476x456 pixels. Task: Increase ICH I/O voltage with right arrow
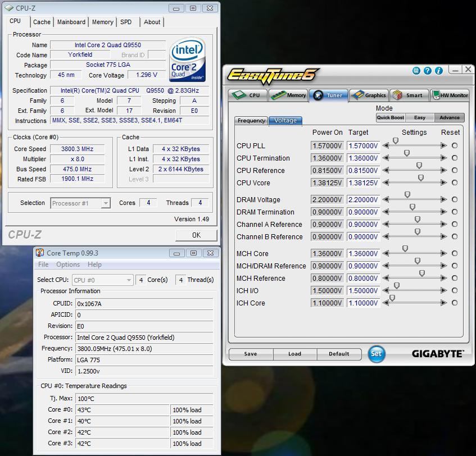click(444, 290)
